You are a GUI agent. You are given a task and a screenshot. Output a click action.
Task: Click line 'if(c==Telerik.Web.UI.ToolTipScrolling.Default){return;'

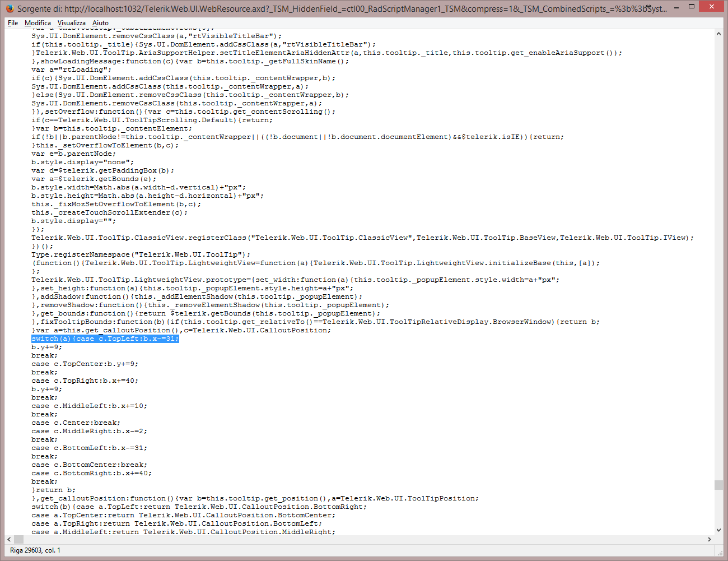coord(152,120)
